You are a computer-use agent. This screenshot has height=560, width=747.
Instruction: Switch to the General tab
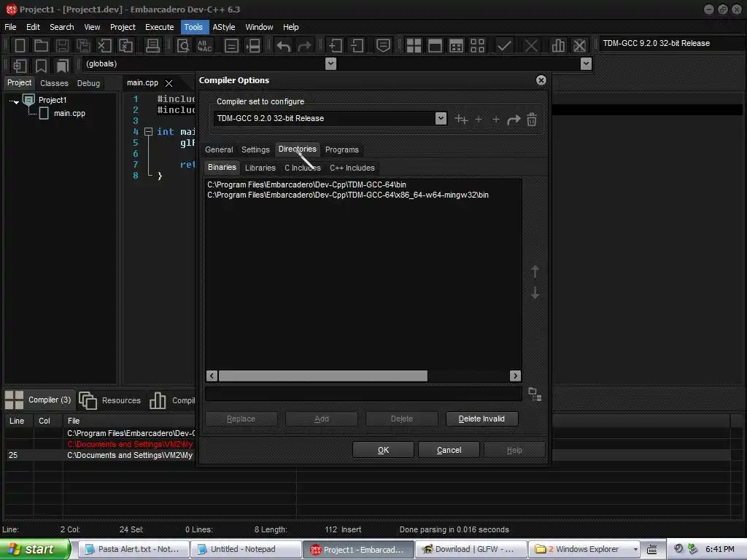tap(219, 149)
